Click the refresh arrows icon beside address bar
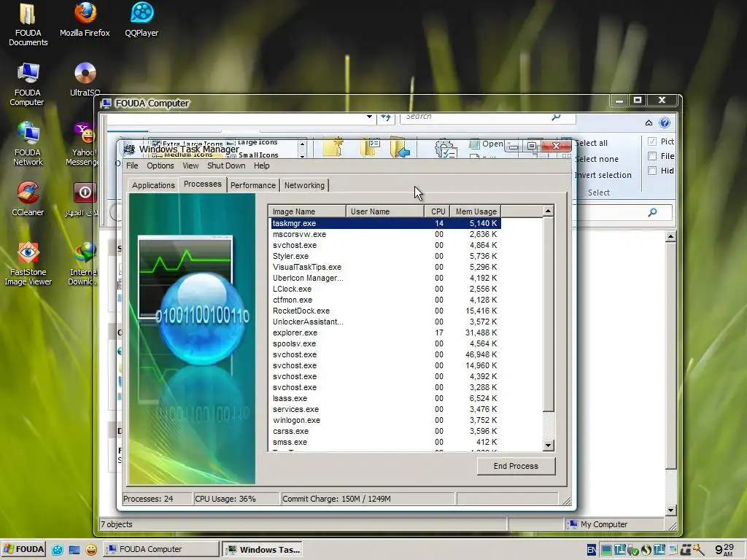 click(386, 117)
